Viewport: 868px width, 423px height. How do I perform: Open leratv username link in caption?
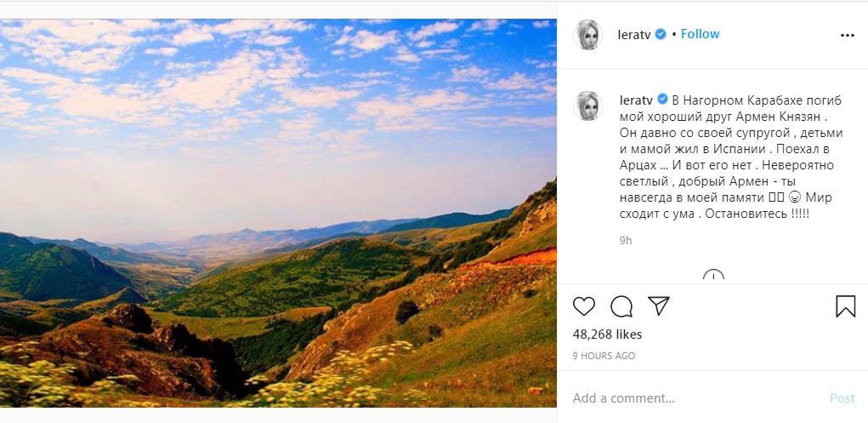coord(637,98)
